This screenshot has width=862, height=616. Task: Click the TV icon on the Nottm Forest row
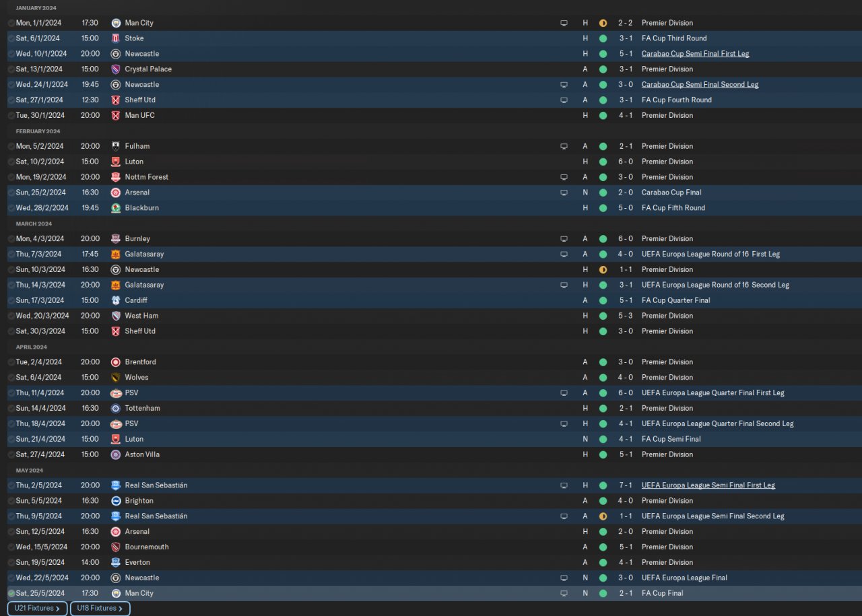coord(564,177)
